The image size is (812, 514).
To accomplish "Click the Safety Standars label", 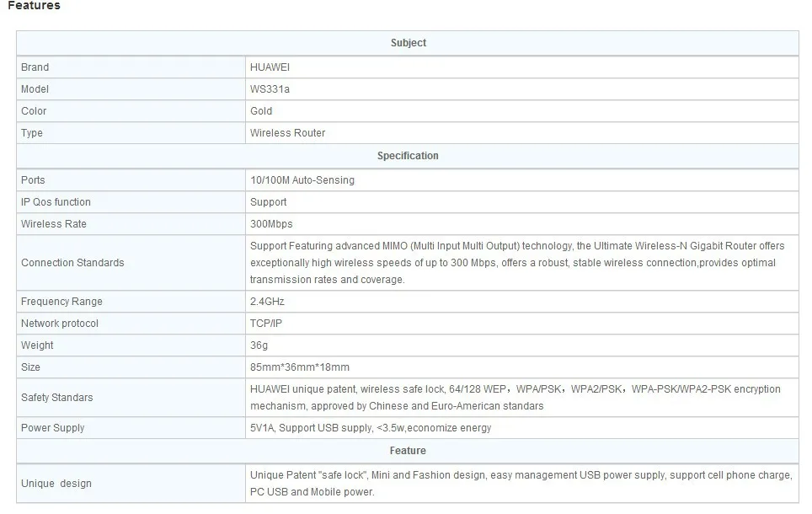I will click(x=57, y=398).
